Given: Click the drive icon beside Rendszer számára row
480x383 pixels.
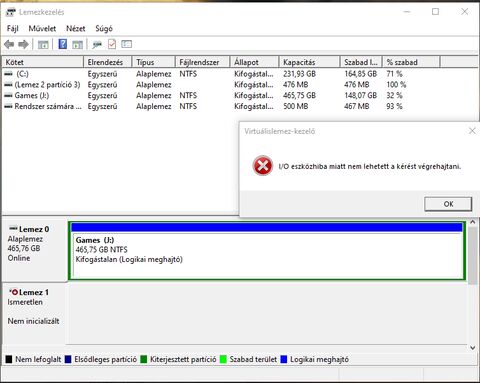Looking at the screenshot, I should tap(8, 106).
